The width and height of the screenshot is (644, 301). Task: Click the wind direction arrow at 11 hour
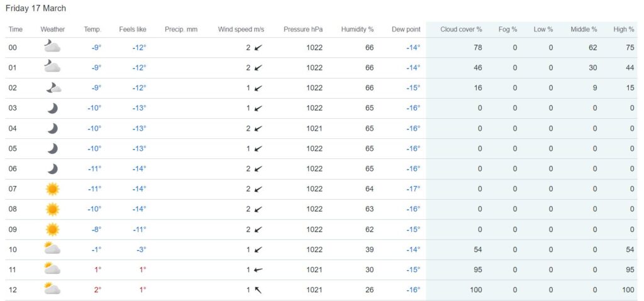click(258, 270)
